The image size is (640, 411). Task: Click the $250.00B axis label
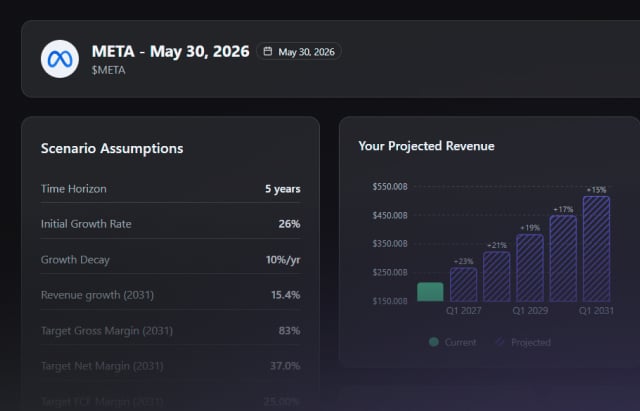390,272
